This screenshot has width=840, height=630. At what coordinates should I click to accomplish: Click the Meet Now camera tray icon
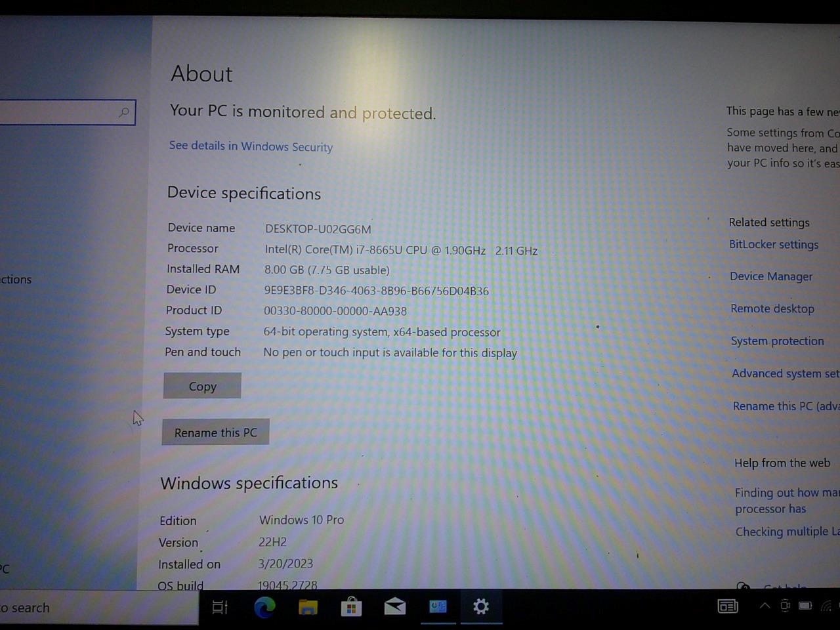[x=785, y=606]
